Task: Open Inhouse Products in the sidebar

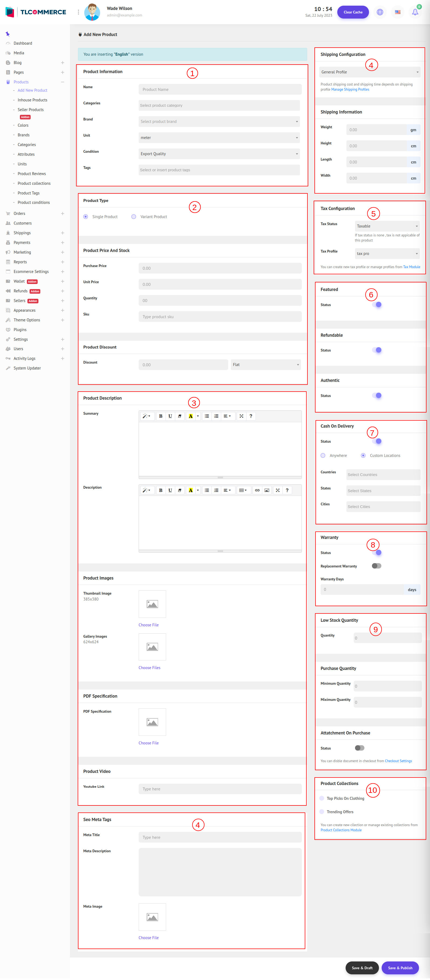Action: [32, 100]
